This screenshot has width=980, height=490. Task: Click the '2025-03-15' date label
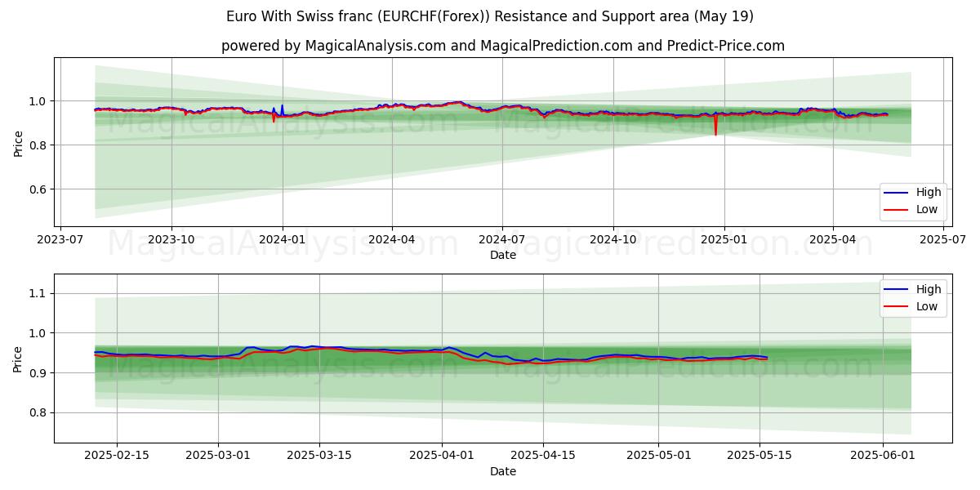click(319, 457)
